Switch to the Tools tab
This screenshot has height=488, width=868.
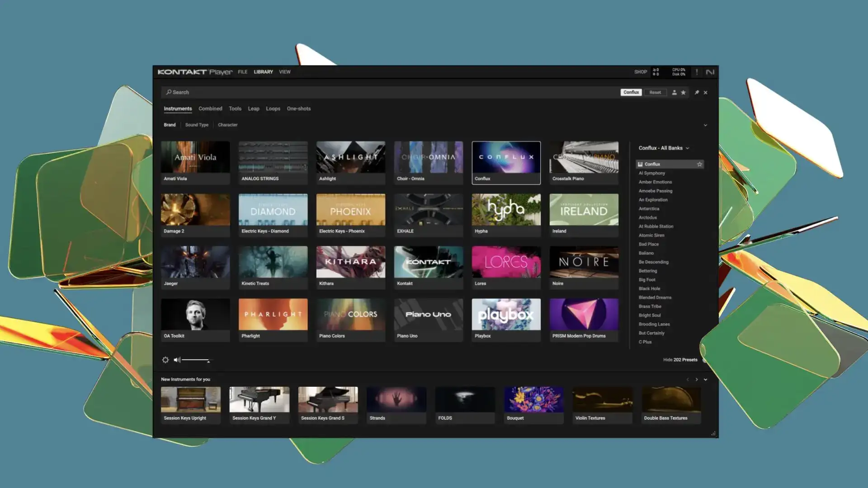coord(235,109)
